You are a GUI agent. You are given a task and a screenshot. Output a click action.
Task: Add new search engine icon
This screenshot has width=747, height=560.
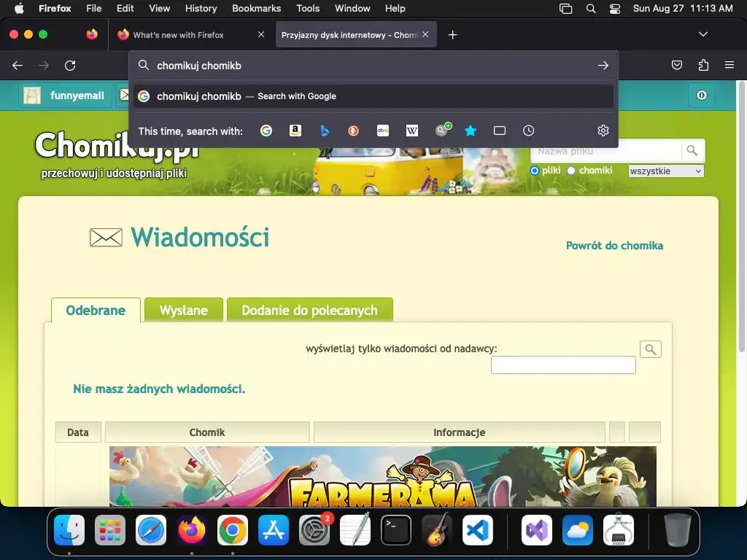[x=443, y=130]
